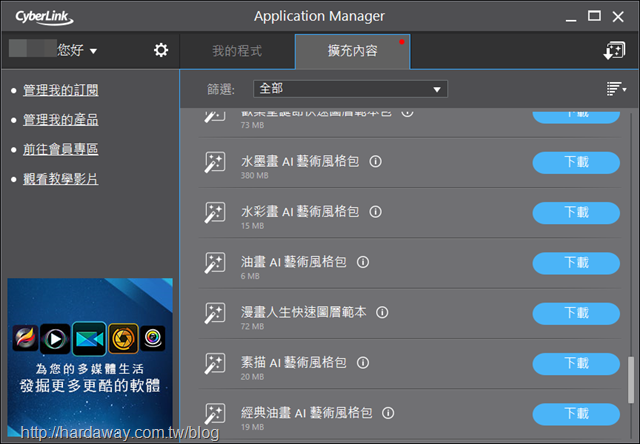
Task: Select the 擴充內容 tab
Action: click(353, 51)
